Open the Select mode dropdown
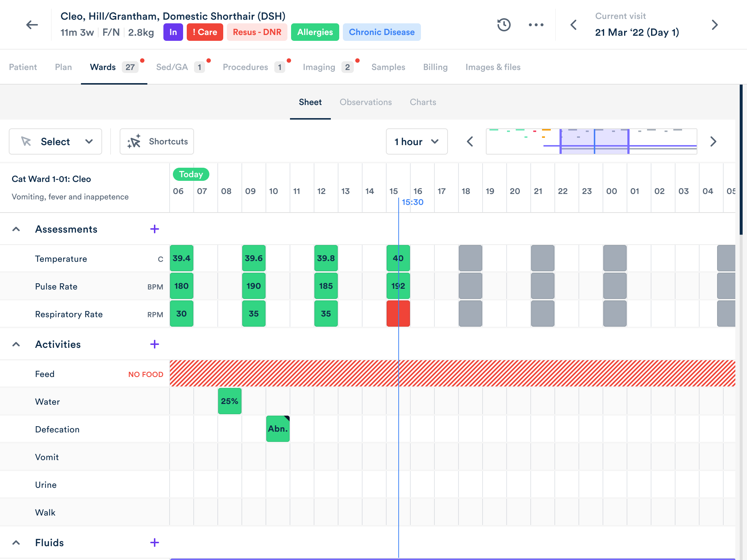The image size is (747, 560). pos(55,141)
